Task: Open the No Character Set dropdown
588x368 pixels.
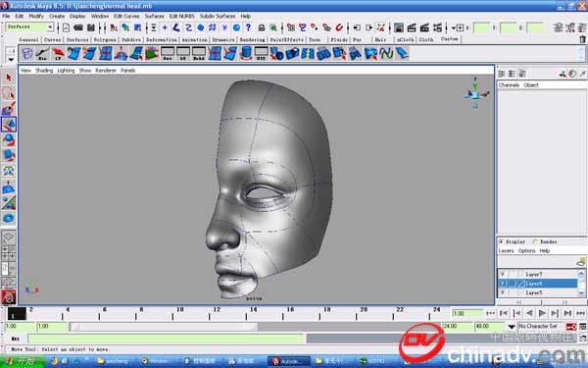Action: click(x=540, y=327)
